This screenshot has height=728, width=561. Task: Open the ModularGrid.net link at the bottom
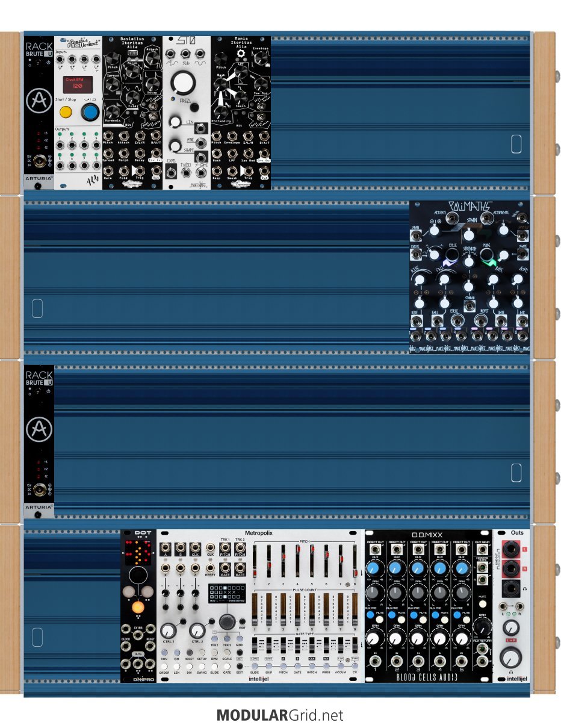(x=280, y=715)
